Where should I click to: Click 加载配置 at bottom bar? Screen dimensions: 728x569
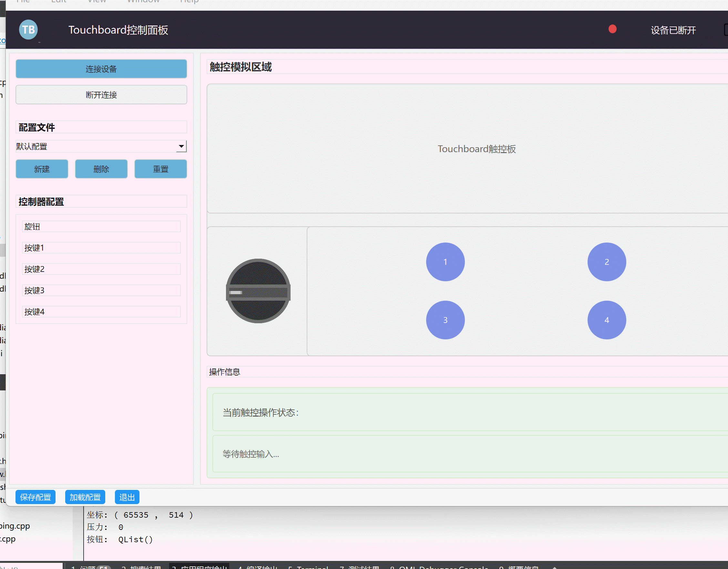pyautogui.click(x=85, y=497)
